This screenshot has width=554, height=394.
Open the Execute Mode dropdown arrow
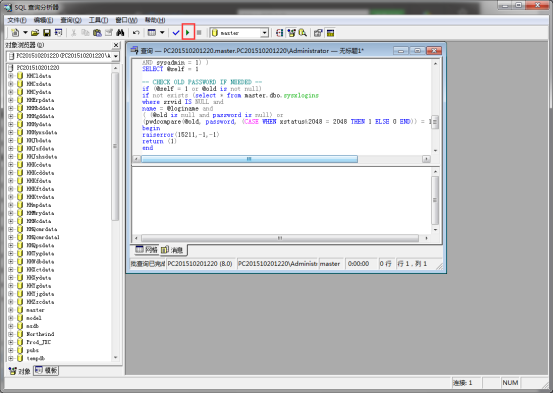162,33
